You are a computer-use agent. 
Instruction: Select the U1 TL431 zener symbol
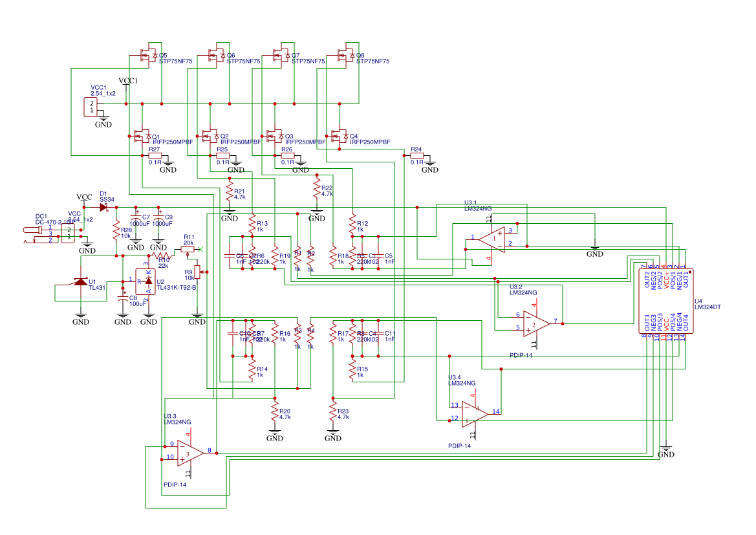tap(81, 281)
